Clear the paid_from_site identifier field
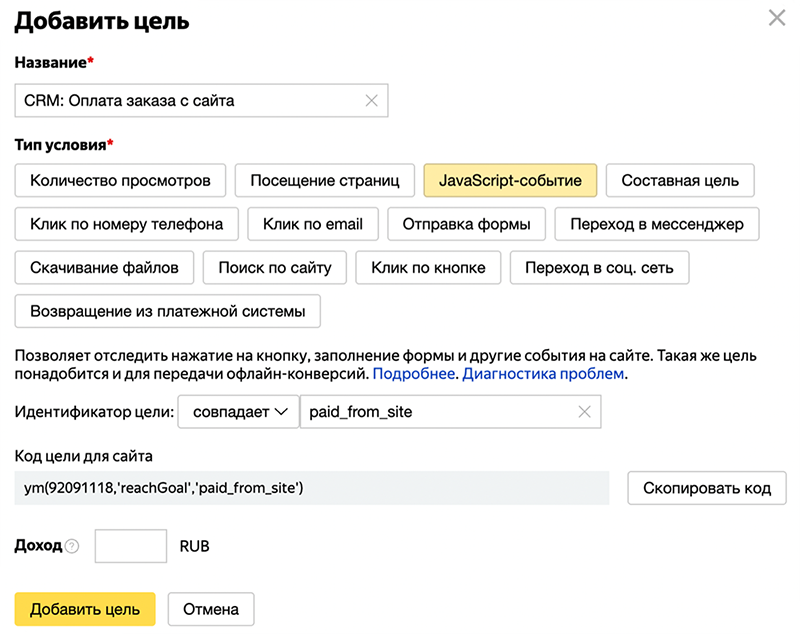 pos(585,412)
